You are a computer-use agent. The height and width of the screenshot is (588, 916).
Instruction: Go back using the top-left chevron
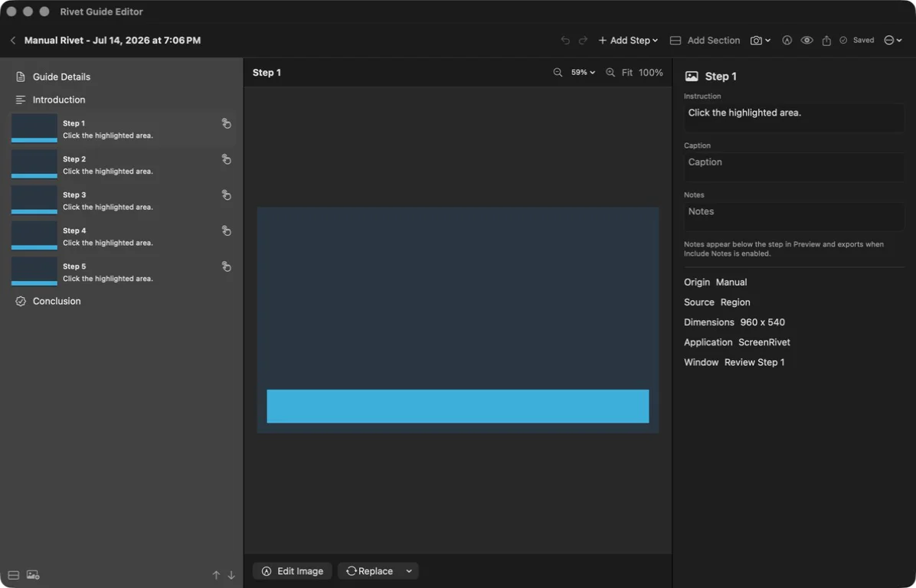[13, 41]
